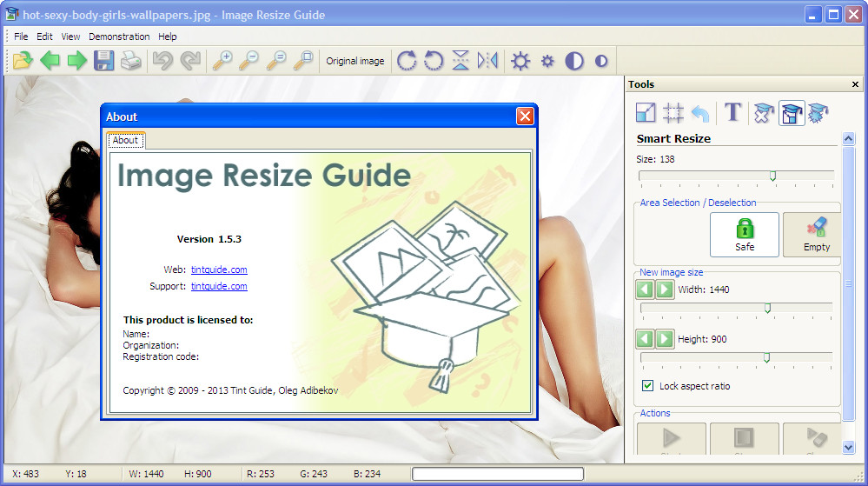Close the Tools panel

[855, 84]
